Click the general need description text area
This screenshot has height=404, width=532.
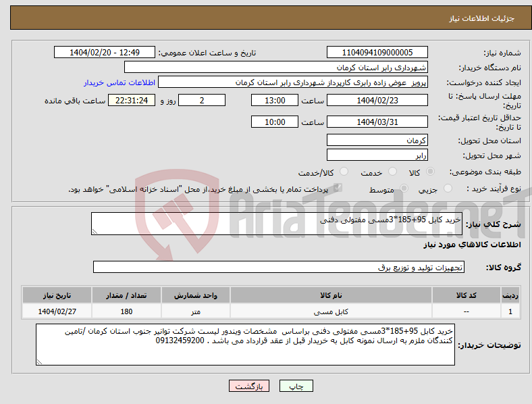pyautogui.click(x=277, y=224)
